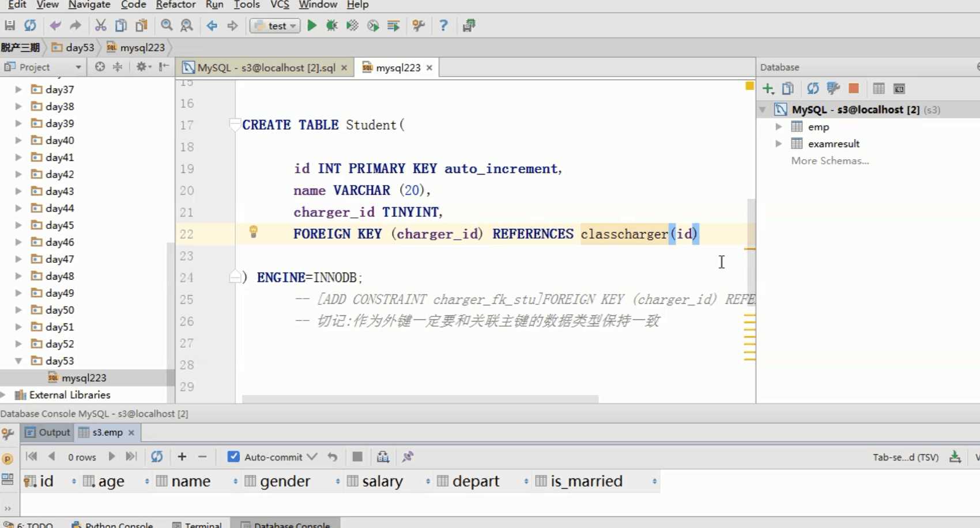The image size is (980, 528).
Task: Click the Tab-separated (TSV) format selector
Action: point(905,457)
